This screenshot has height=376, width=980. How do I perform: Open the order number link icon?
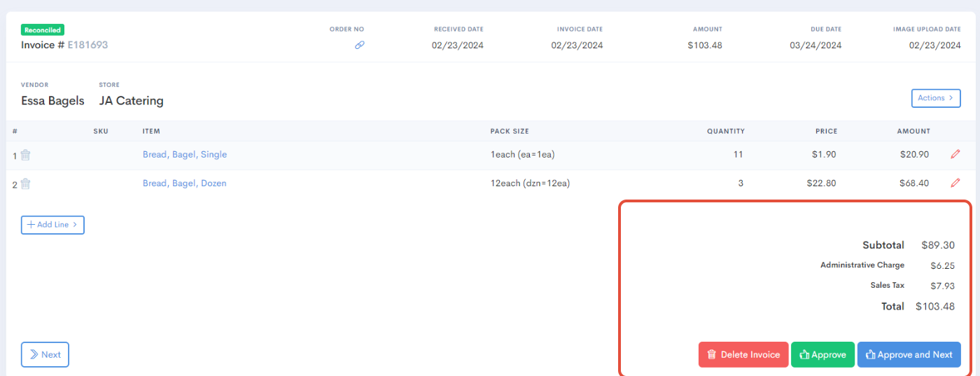[x=360, y=45]
